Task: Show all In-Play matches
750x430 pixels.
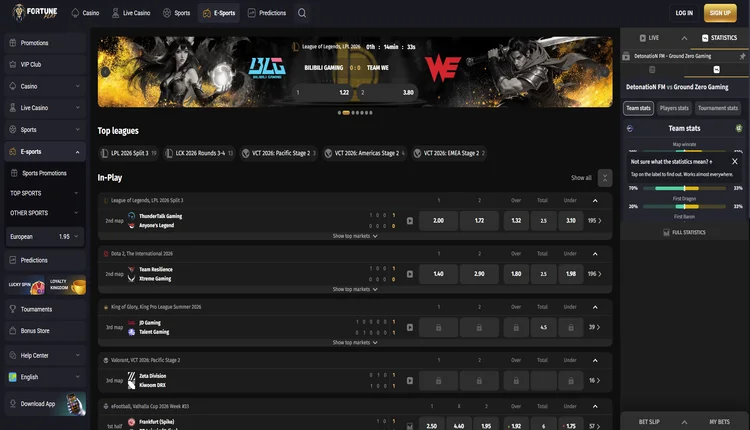Action: [581, 178]
